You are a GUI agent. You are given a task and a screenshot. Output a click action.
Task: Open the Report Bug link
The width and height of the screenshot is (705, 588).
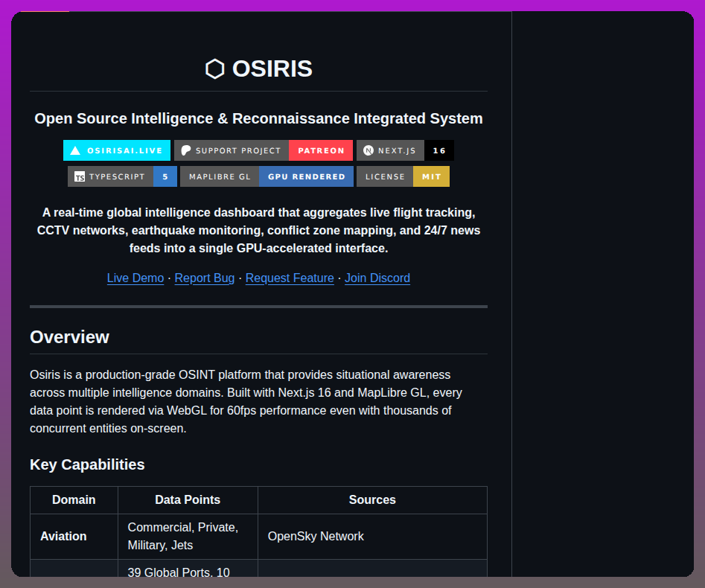(x=205, y=278)
